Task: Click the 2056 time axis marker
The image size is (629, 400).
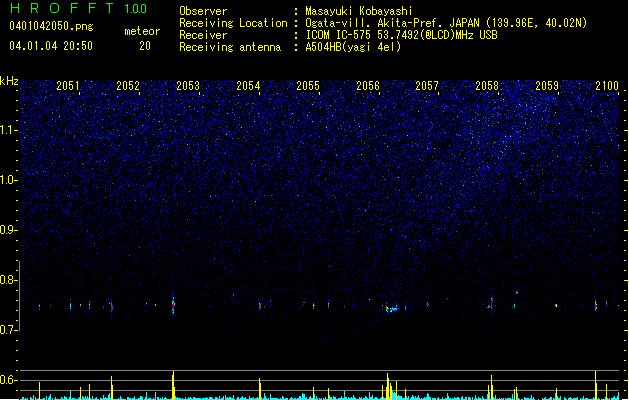Action: 368,86
